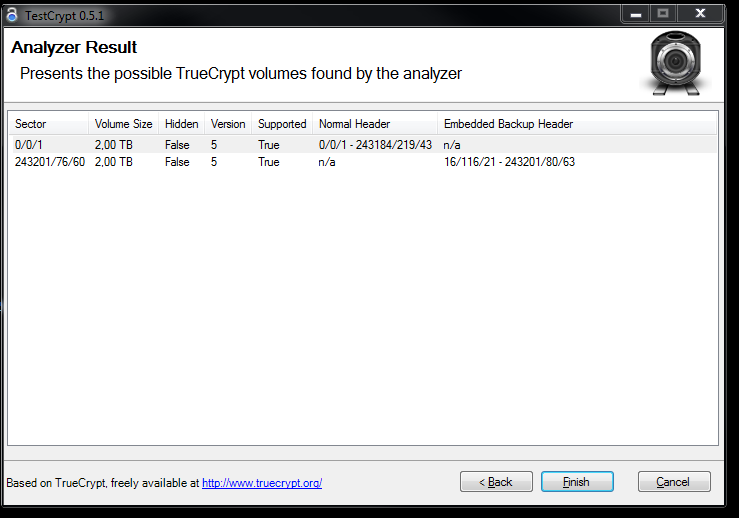This screenshot has width=739, height=518.
Task: Click normal header value 0/0/1 - 243184/219/43
Action: pos(375,145)
